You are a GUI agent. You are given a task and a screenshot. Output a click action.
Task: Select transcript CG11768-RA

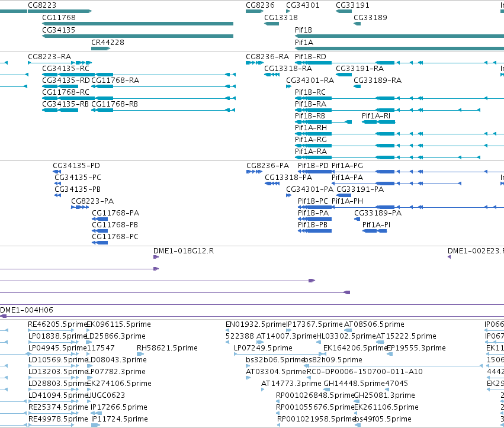pyautogui.click(x=115, y=81)
